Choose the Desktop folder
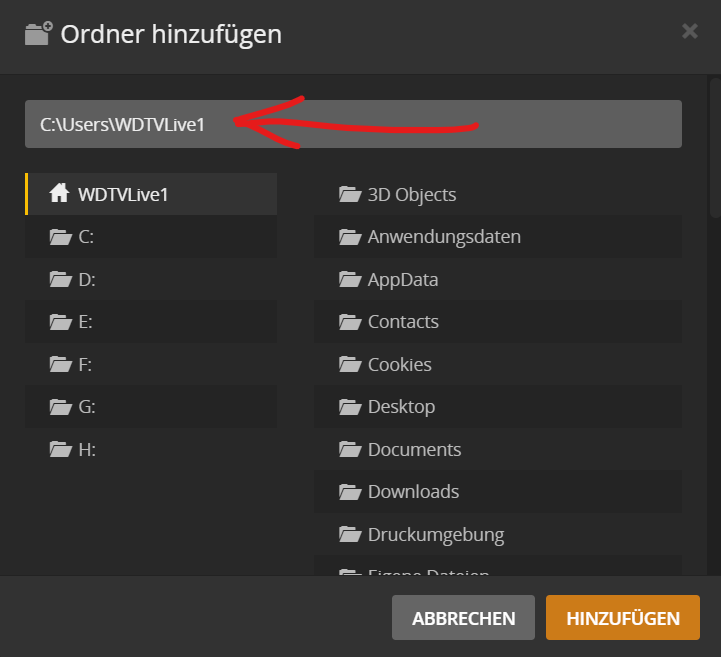Image resolution: width=721 pixels, height=657 pixels. (401, 407)
